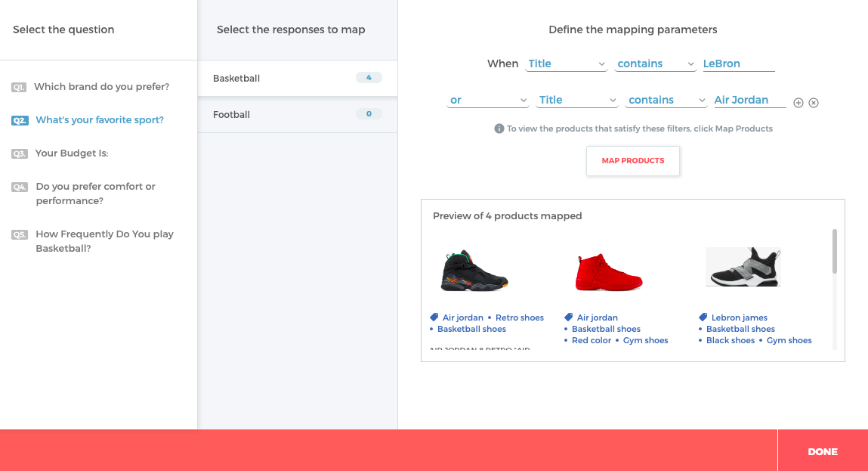Click the Football count badge 0

click(369, 113)
